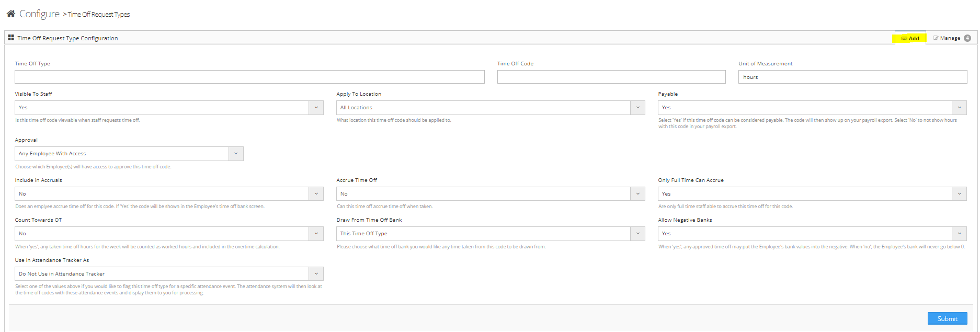Open the Allow Negative Banks dropdown
The height and width of the screenshot is (332, 980).
coord(812,234)
